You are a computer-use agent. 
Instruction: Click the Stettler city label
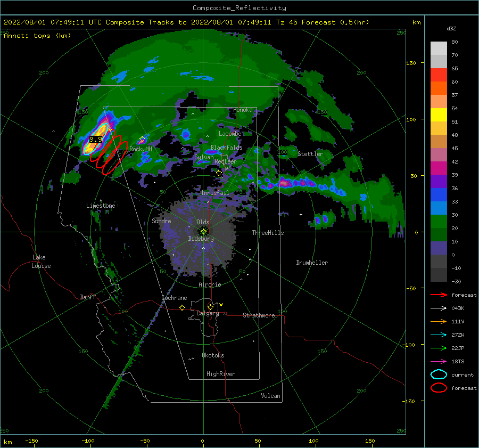pos(310,154)
